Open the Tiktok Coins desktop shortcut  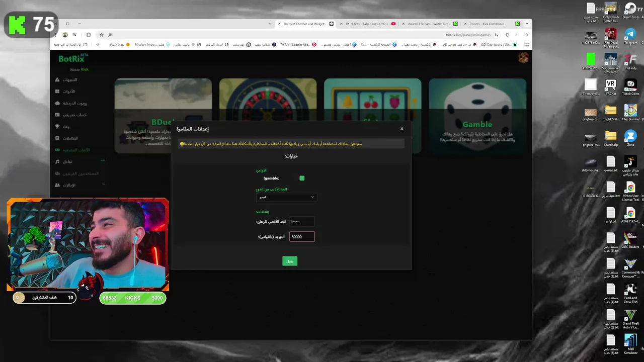(630, 87)
